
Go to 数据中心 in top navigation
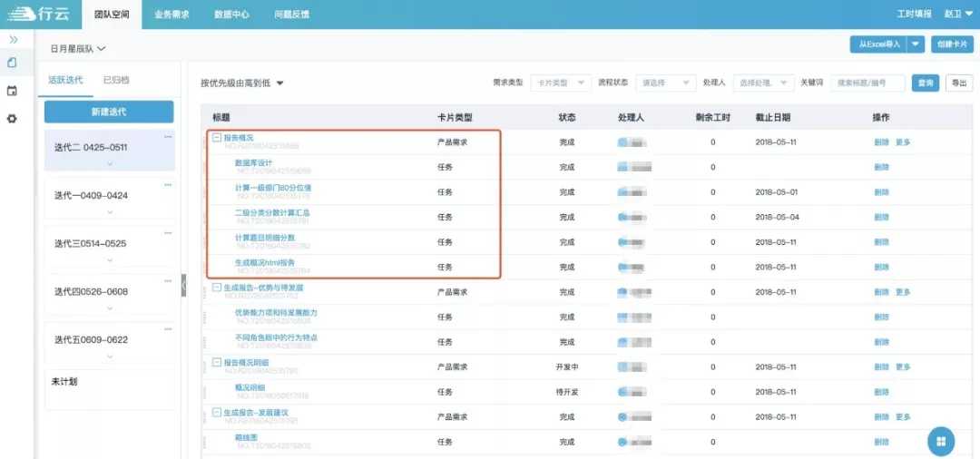(x=233, y=15)
